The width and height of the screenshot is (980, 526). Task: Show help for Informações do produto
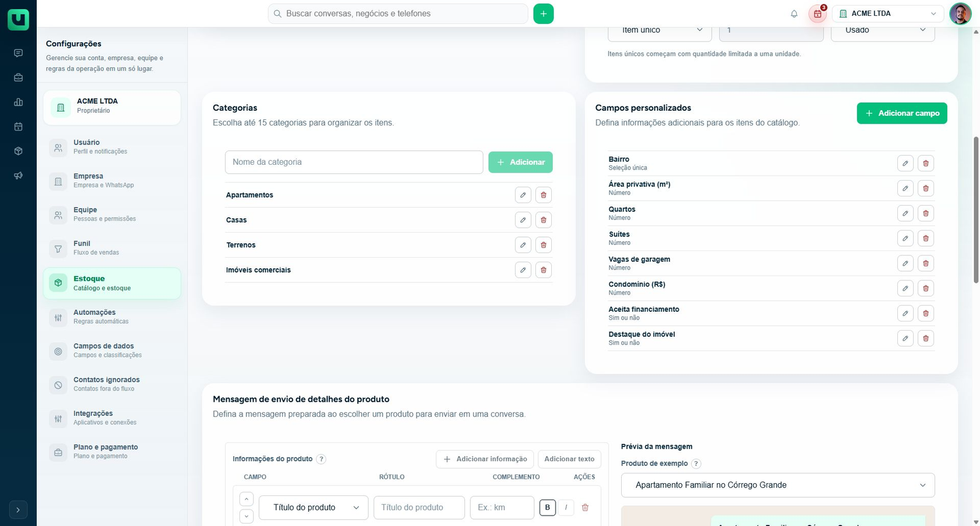point(321,459)
